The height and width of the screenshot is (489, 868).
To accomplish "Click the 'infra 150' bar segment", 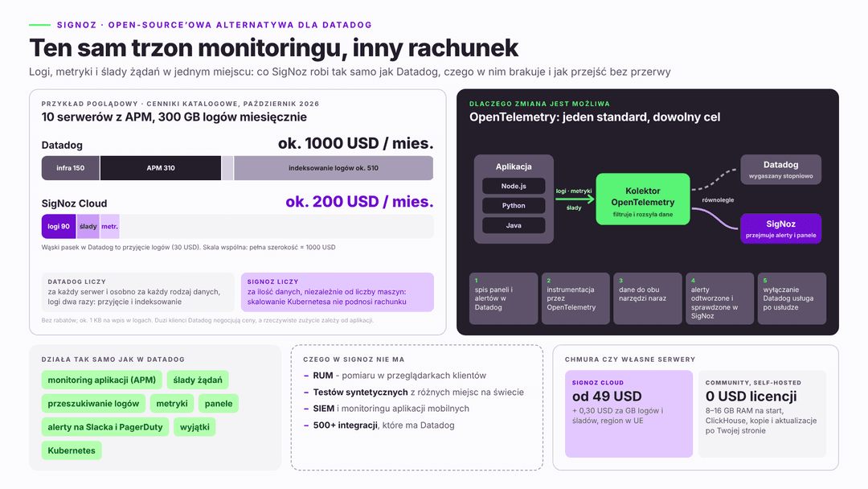I will [70, 168].
